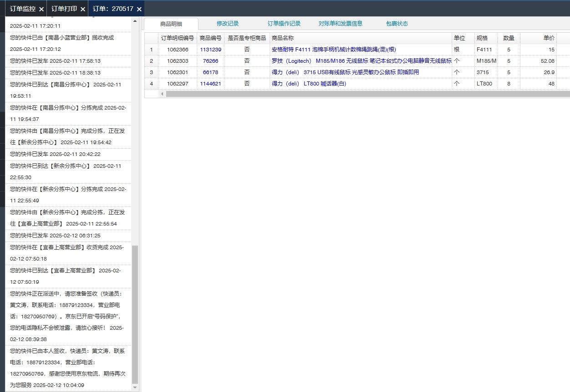Screen dimensions: 570x392
Task: Click the 已由本人签收 final tracking entry
Action: click(68, 368)
